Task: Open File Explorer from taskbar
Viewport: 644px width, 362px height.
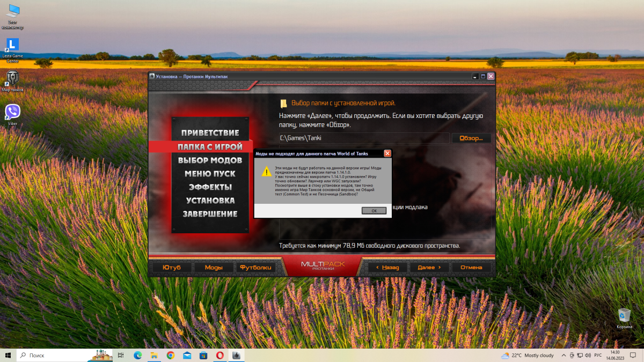Action: pos(154,355)
